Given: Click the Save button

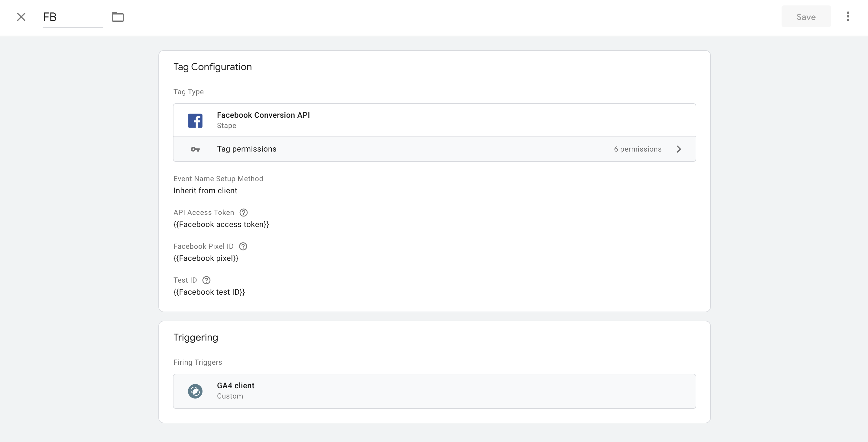Looking at the screenshot, I should pyautogui.click(x=806, y=17).
